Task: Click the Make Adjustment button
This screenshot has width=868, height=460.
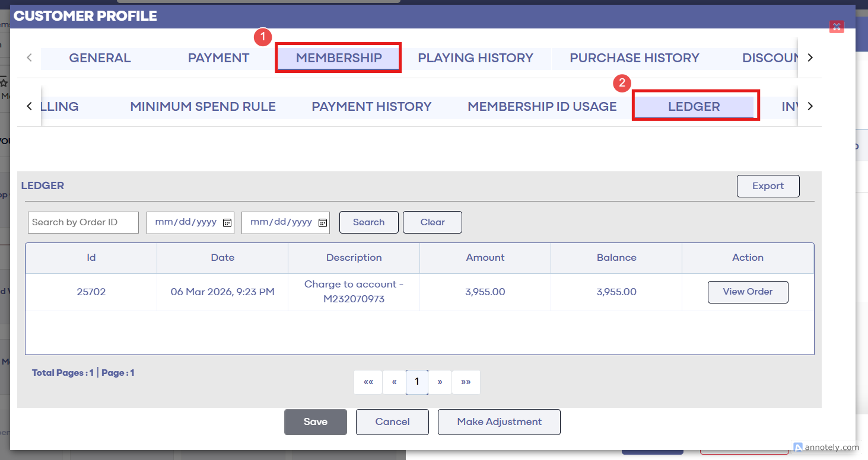Action: coord(499,422)
